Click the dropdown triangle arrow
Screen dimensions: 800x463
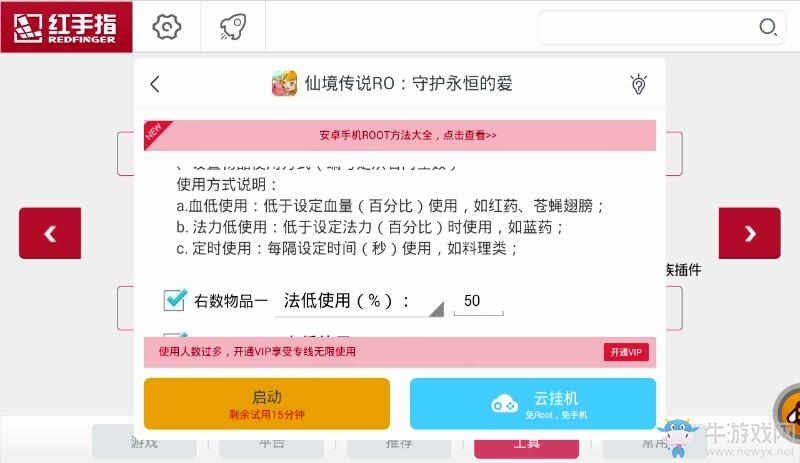coord(437,309)
